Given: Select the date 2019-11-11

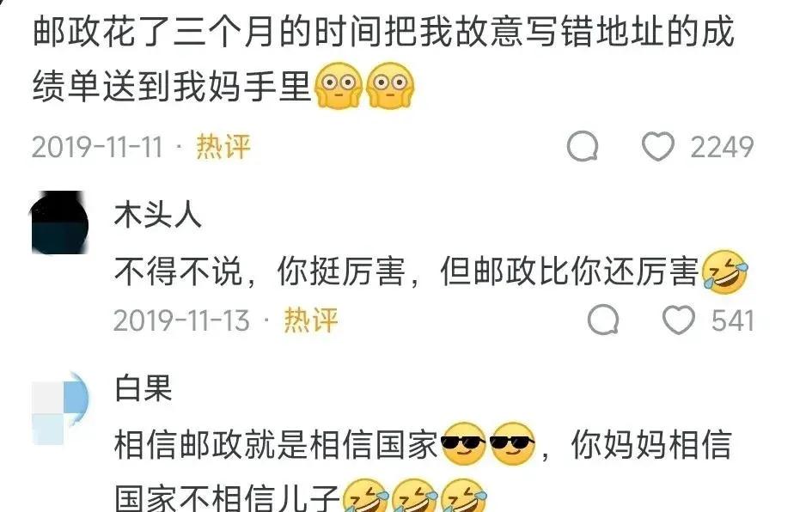Looking at the screenshot, I should 97,147.
